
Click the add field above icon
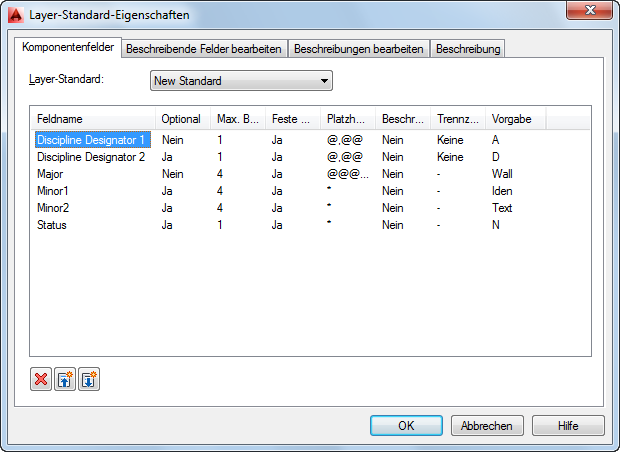click(65, 379)
